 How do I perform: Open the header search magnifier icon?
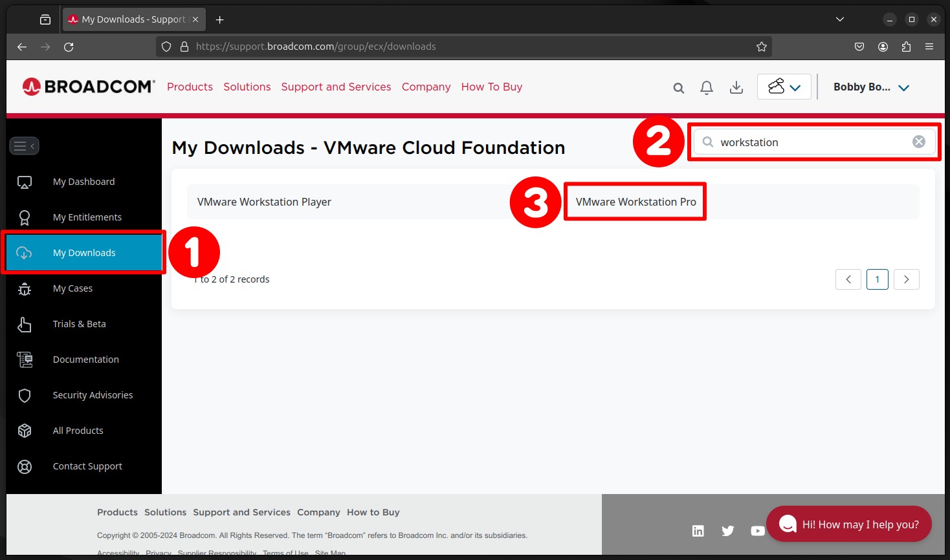pos(678,88)
